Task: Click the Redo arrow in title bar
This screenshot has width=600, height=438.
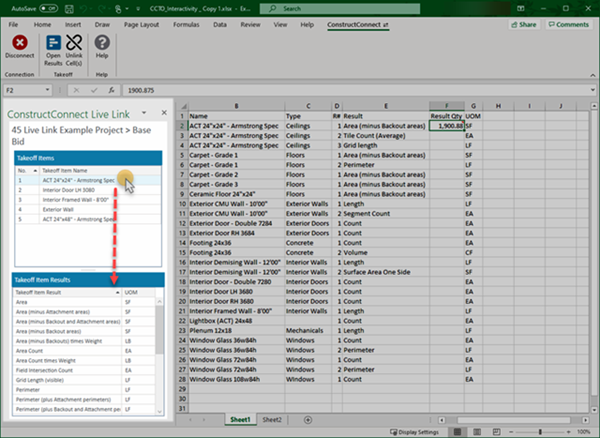Action: [x=101, y=8]
